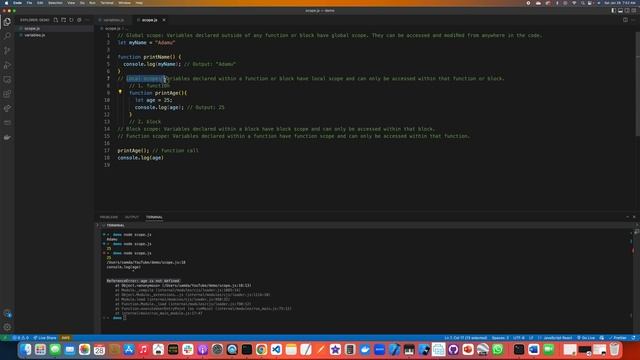Select the TERMINAL panel tab

coord(154,217)
